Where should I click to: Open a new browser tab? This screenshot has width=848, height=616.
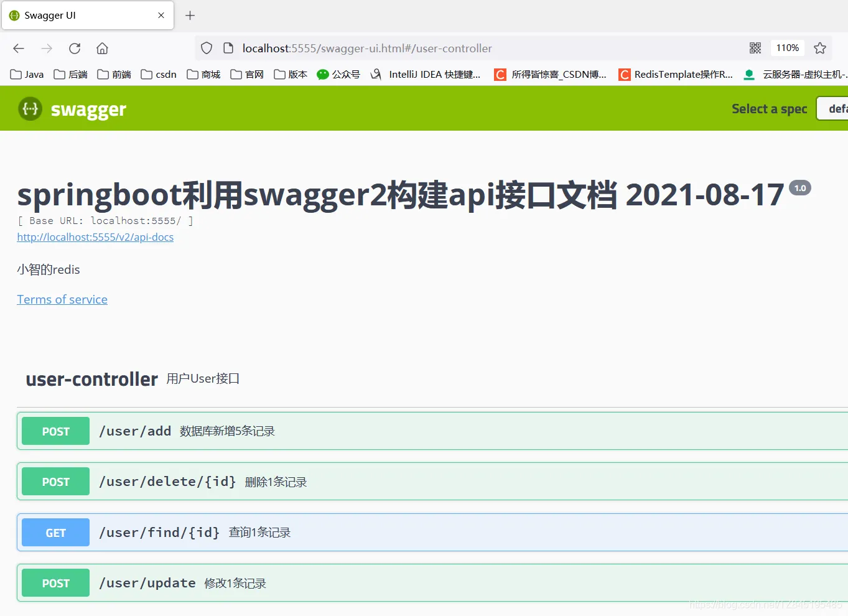tap(190, 16)
